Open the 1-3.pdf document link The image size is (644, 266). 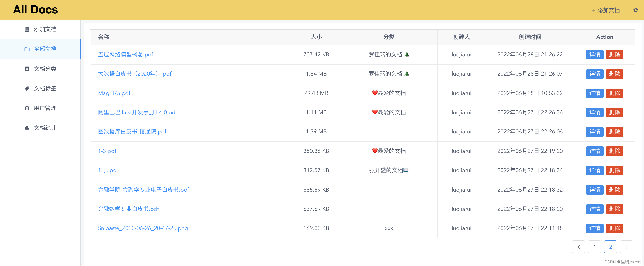tap(107, 151)
